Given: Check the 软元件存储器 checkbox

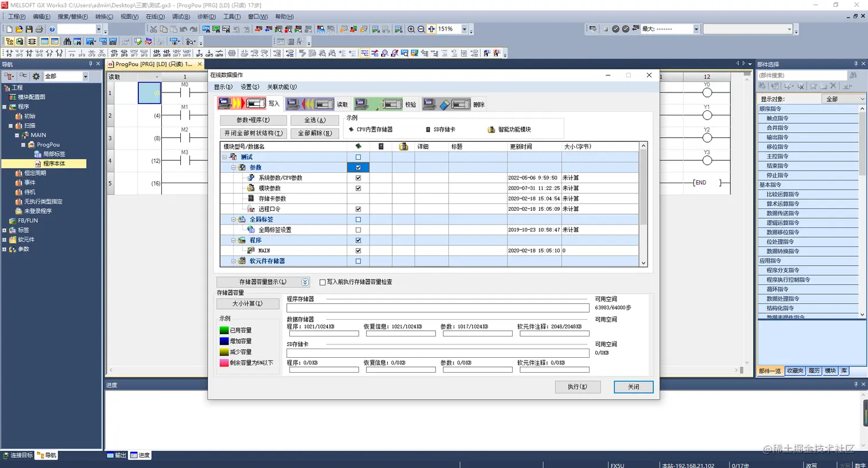Looking at the screenshot, I should 358,261.
